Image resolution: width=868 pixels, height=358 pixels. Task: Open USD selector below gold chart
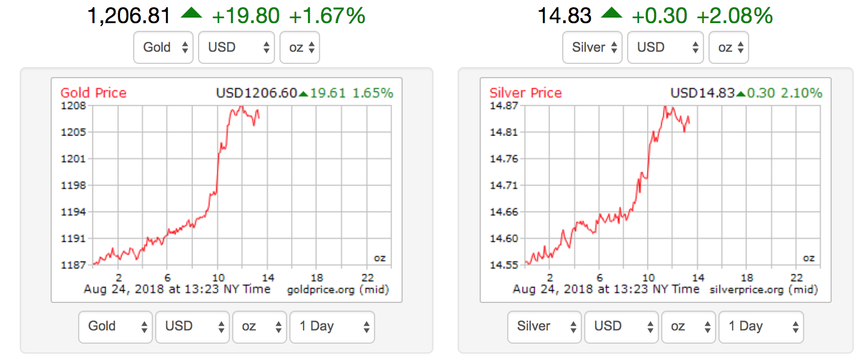193,327
